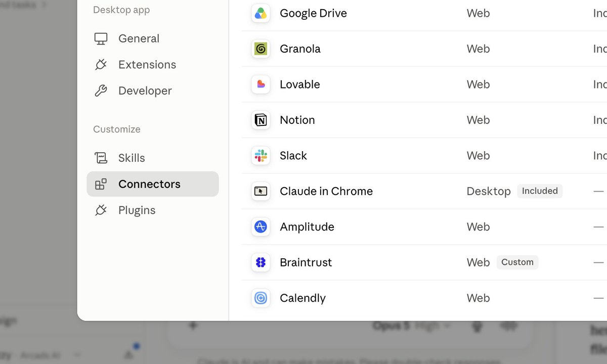
Task: Click the "Notion" connector name
Action: point(297,120)
